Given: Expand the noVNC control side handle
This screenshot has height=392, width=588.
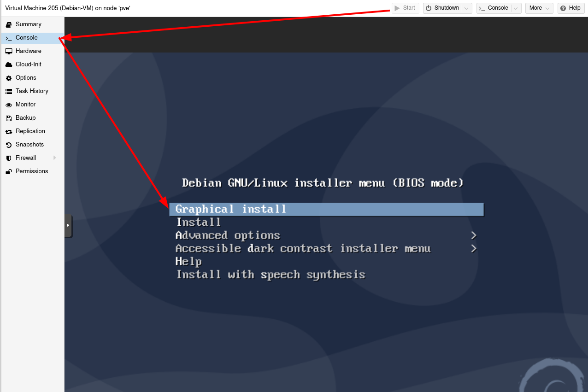Looking at the screenshot, I should (x=68, y=225).
